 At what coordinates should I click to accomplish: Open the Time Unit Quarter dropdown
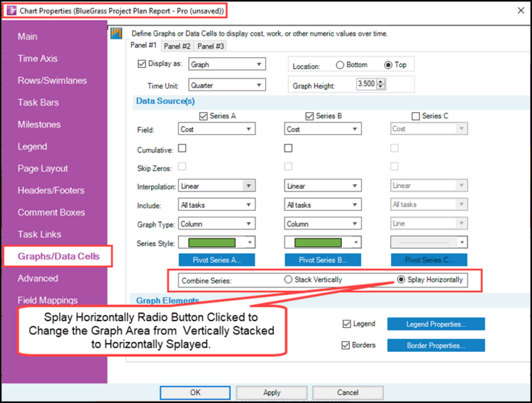[x=227, y=85]
